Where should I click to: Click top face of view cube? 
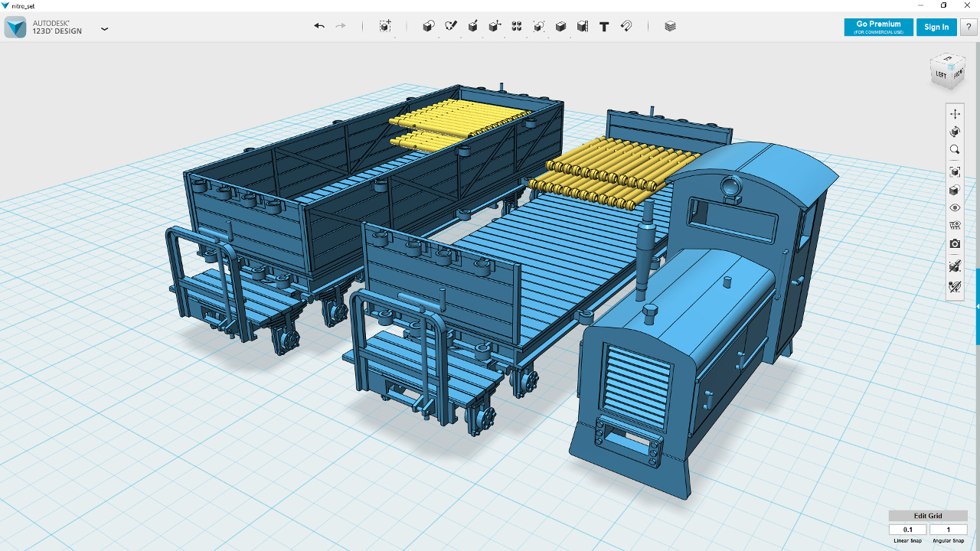click(948, 58)
